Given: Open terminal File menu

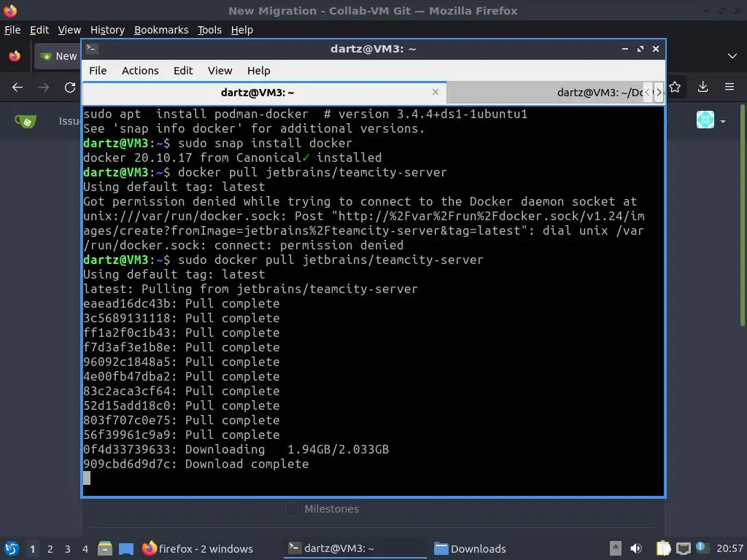Looking at the screenshot, I should tap(98, 71).
